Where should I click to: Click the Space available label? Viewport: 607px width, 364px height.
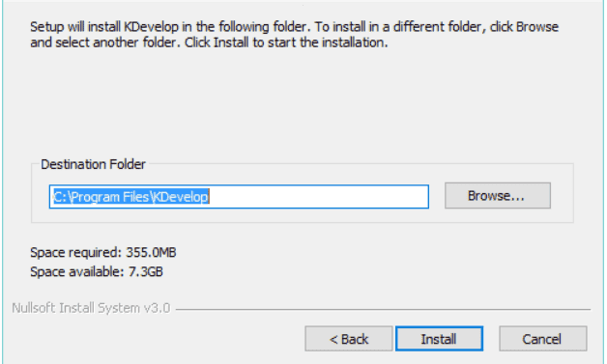(77, 272)
